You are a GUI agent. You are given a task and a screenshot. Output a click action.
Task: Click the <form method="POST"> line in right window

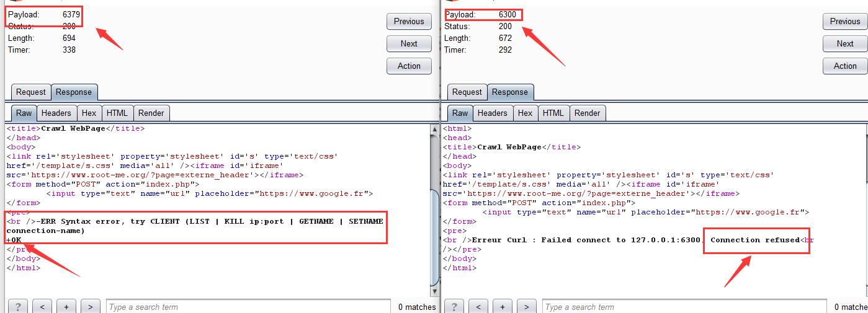pyautogui.click(x=539, y=203)
